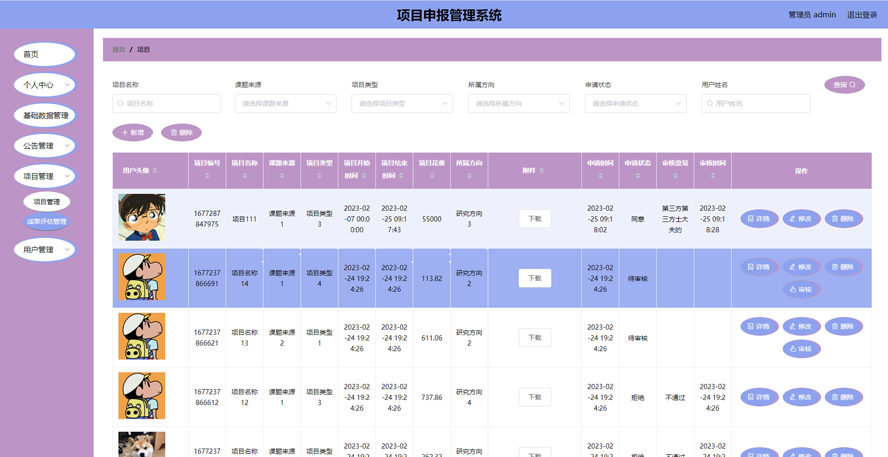The image size is (888, 457).
Task: Collapse the 项目管理 sidebar menu
Action: pyautogui.click(x=45, y=176)
